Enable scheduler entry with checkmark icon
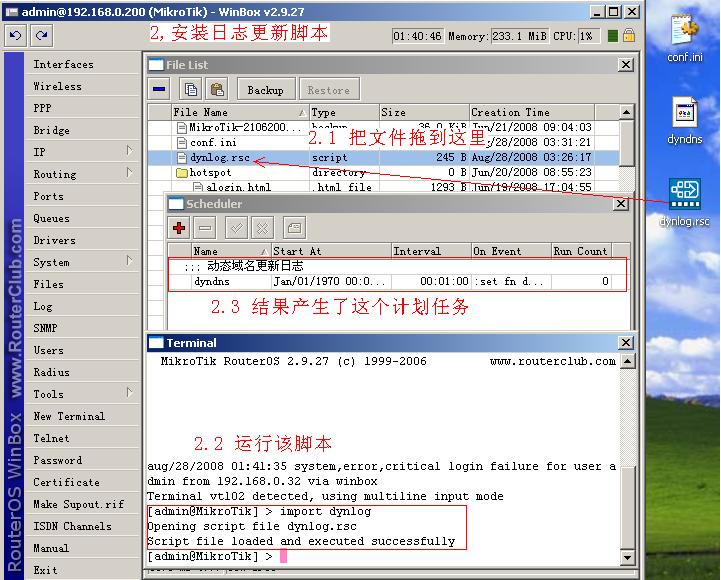The height and width of the screenshot is (580, 721). 237,228
